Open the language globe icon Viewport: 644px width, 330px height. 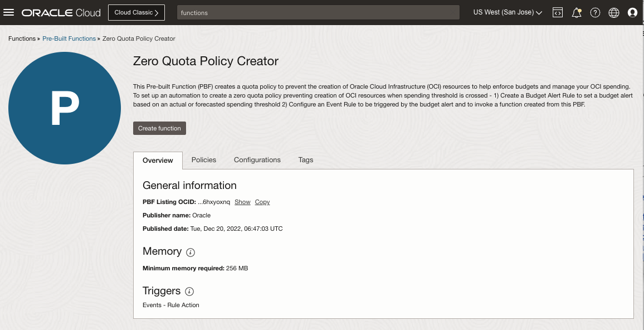coord(613,12)
